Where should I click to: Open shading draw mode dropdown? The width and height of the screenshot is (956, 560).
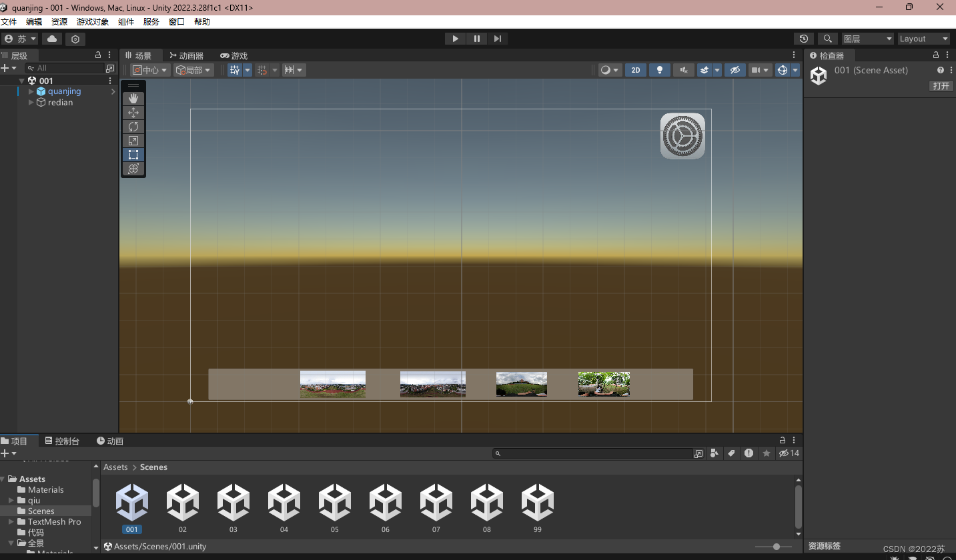(610, 70)
